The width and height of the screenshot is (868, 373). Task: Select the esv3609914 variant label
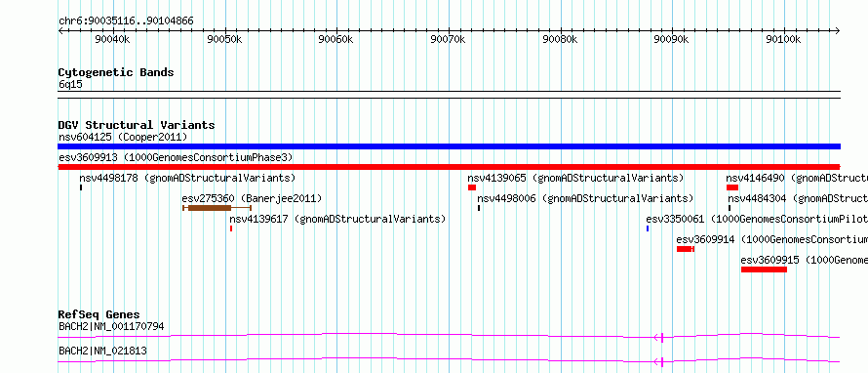(x=772, y=239)
